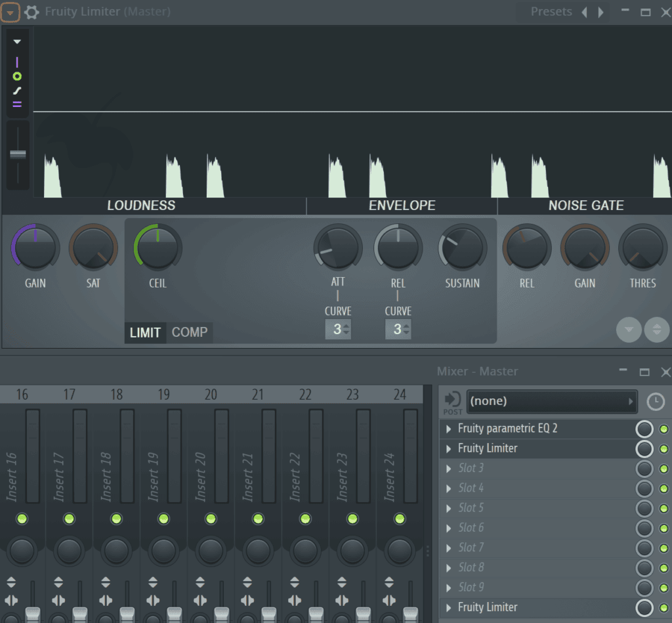
Task: Adjust the Slot 3 mix level knob
Action: 644,469
